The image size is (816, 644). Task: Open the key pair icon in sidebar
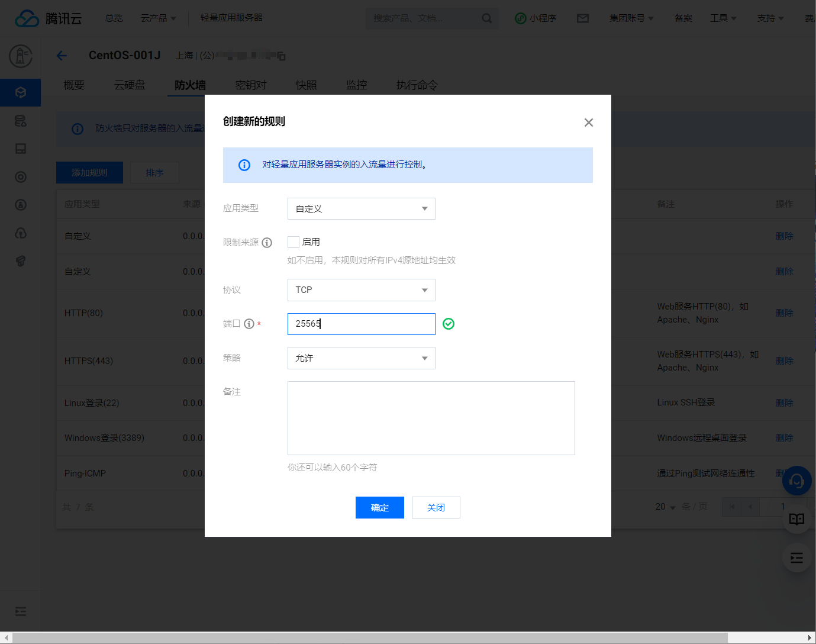pyautogui.click(x=21, y=205)
